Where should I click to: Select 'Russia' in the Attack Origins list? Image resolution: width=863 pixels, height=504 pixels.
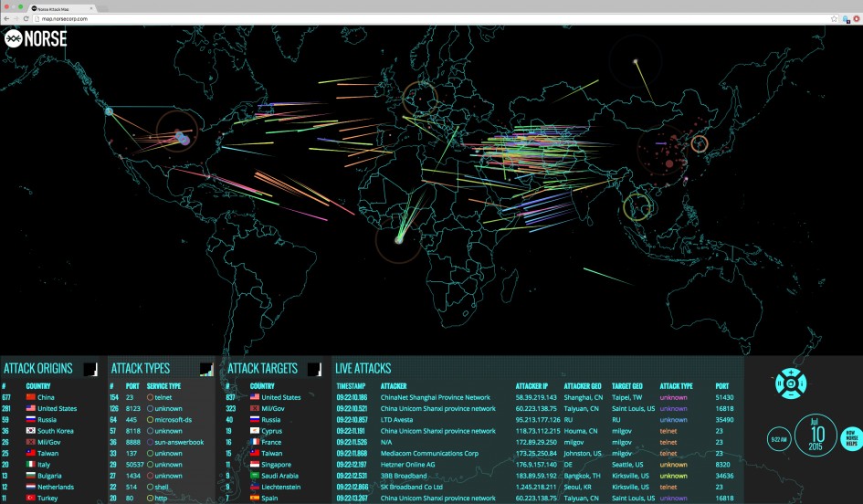47,420
